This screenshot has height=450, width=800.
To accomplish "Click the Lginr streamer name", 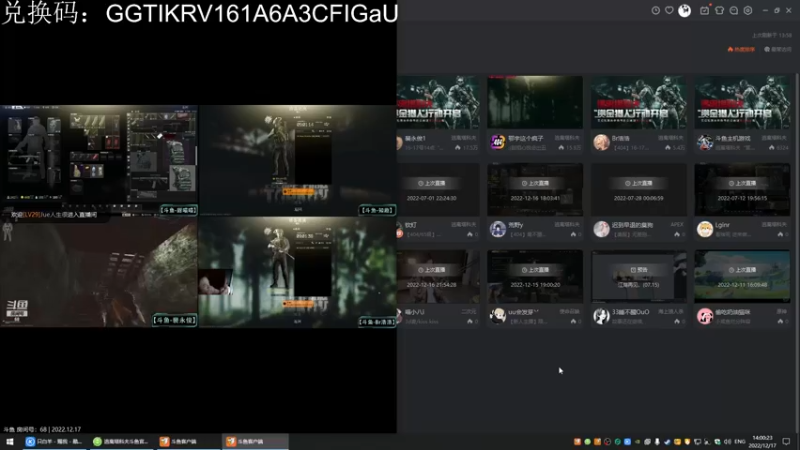I will click(722, 225).
